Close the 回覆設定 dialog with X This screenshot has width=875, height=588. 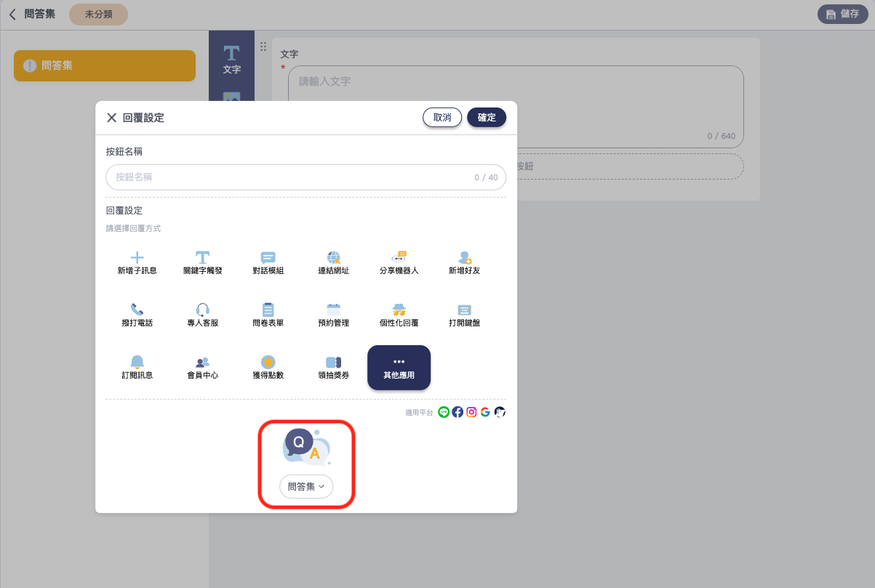coord(111,118)
